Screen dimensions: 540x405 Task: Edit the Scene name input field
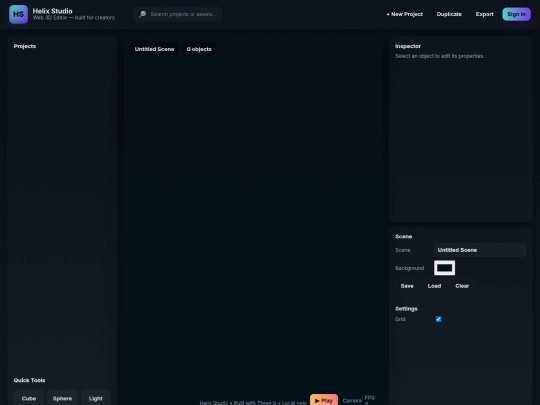click(x=480, y=250)
